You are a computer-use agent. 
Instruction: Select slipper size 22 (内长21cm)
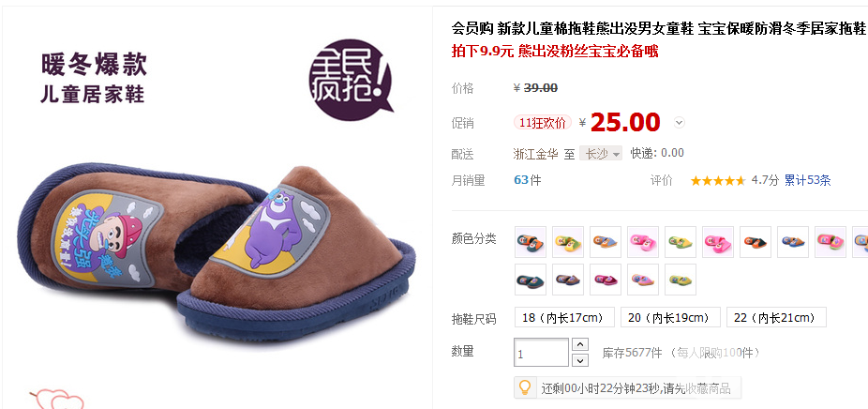[x=776, y=318]
